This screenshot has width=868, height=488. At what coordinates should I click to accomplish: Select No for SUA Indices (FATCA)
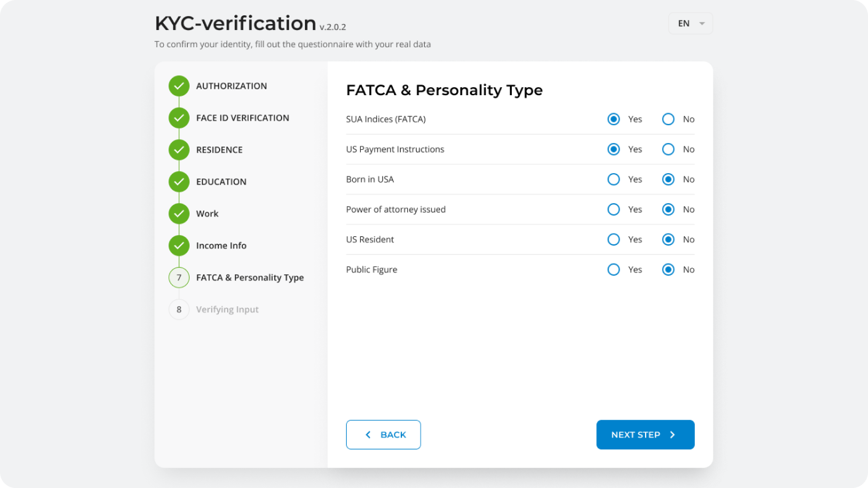(668, 119)
